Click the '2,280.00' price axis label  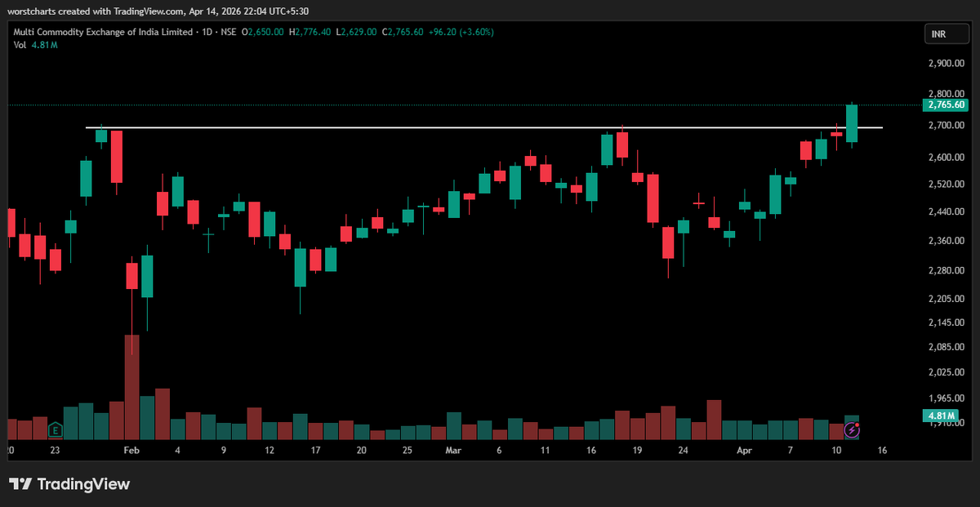coord(947,271)
